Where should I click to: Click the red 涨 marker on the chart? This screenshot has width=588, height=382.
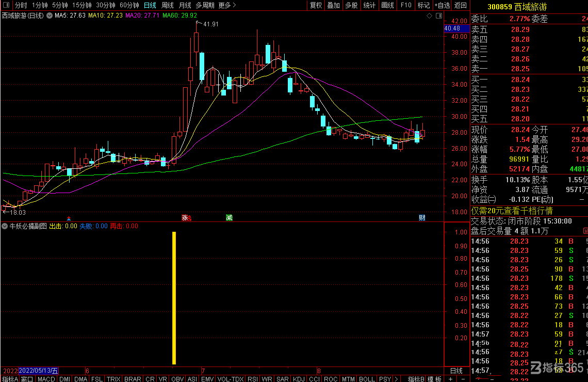pyautogui.click(x=185, y=218)
